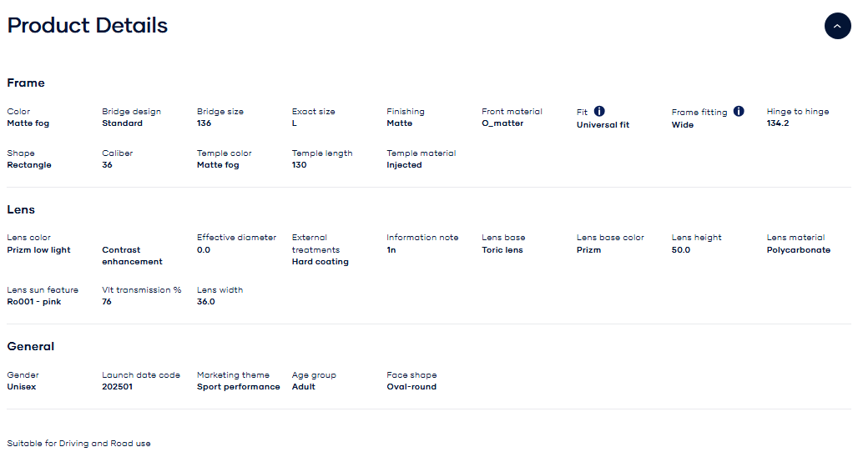868x457 pixels.
Task: Click the Lens section heading
Action: tap(21, 209)
